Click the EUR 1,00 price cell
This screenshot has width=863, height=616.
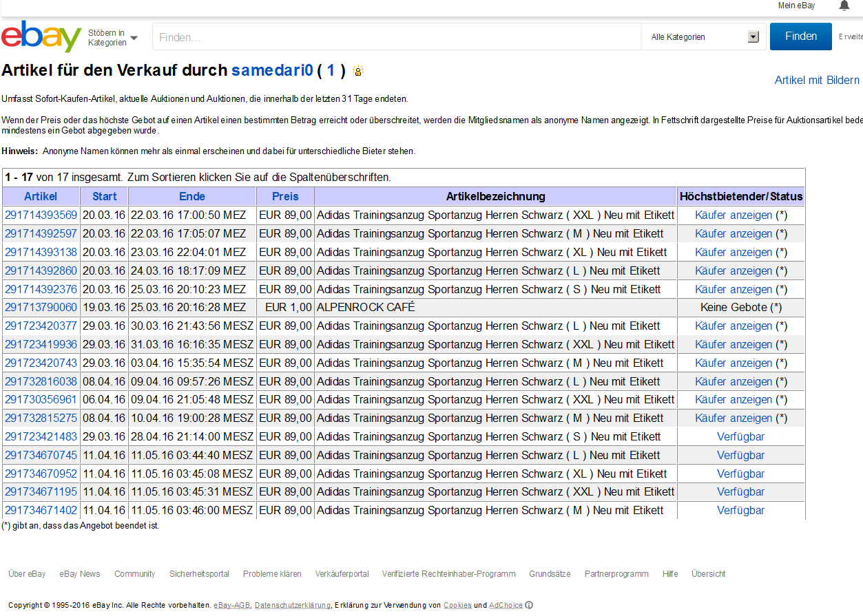click(285, 307)
